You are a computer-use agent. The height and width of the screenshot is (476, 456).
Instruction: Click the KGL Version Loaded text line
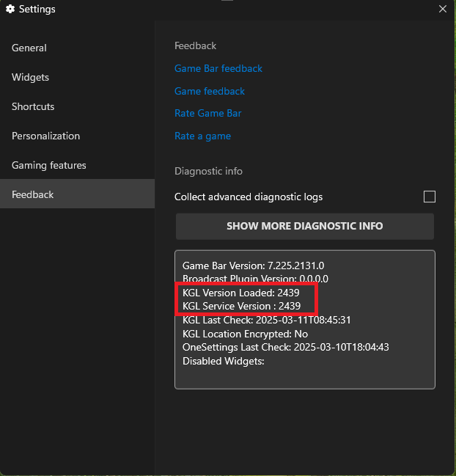pos(241,293)
